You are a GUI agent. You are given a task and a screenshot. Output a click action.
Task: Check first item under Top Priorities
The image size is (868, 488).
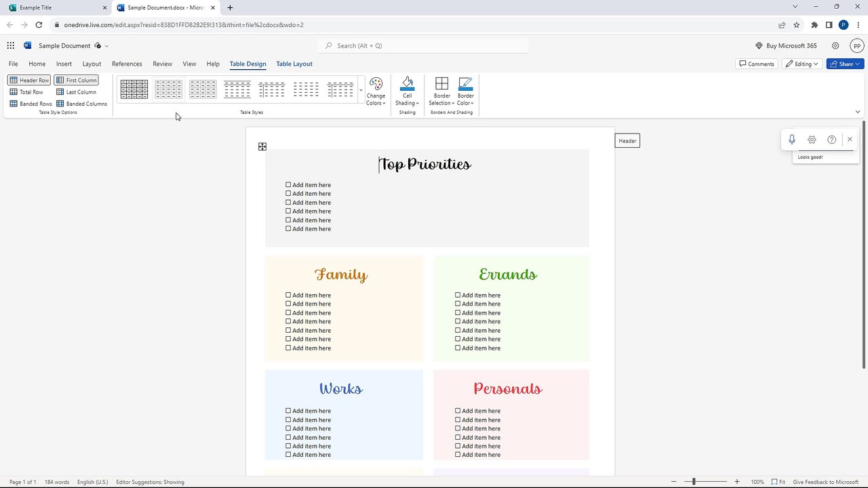pyautogui.click(x=288, y=184)
